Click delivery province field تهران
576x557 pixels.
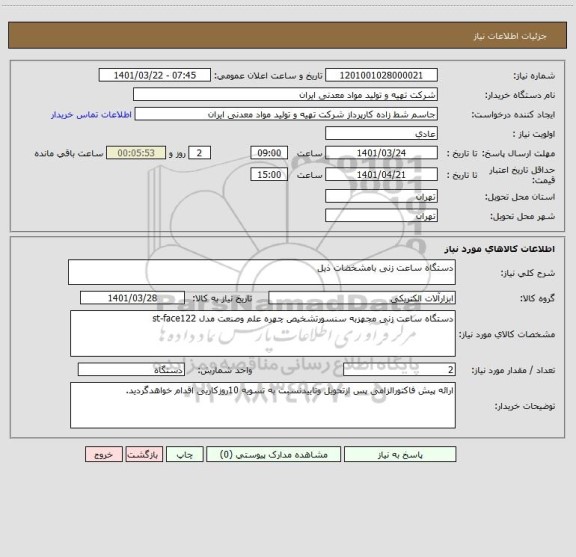click(x=381, y=197)
